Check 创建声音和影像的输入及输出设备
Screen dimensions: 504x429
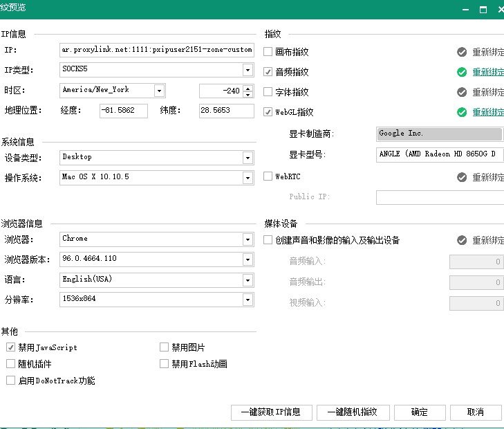268,240
